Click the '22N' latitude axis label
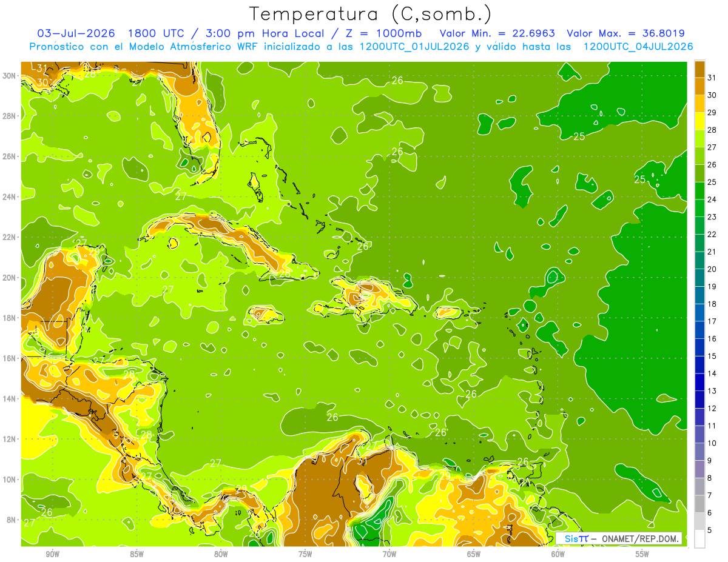This screenshot has width=728, height=562. coord(9,237)
